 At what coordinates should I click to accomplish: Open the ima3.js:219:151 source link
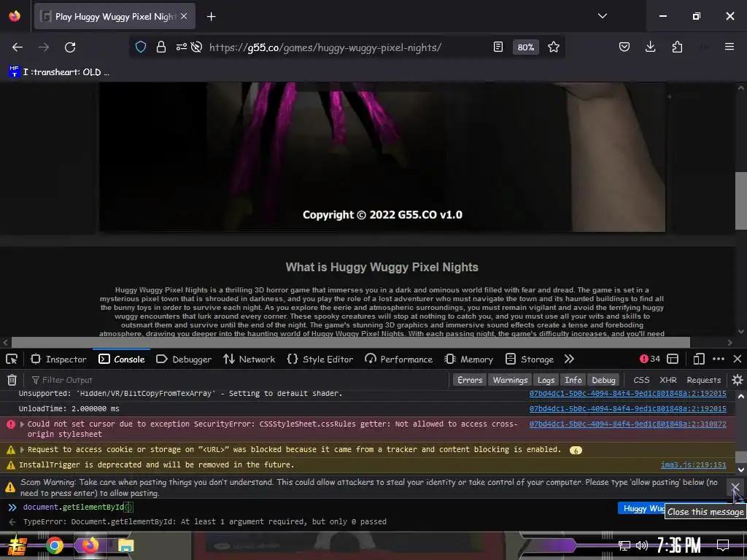(x=693, y=464)
